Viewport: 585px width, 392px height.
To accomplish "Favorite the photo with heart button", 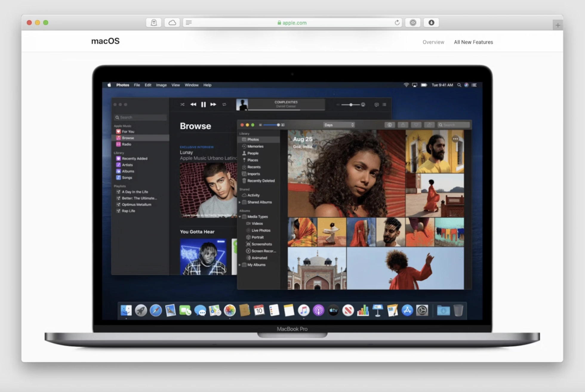I will point(416,125).
